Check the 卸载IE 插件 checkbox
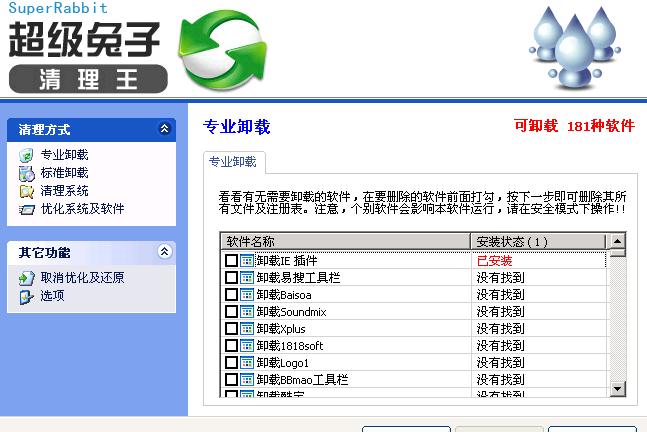This screenshot has width=647, height=432. (231, 260)
